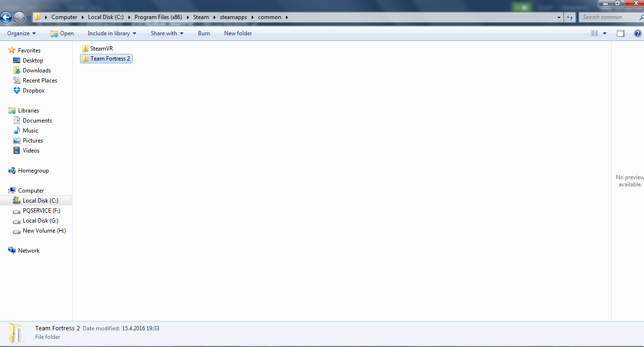Image resolution: width=644 pixels, height=347 pixels.
Task: Click the Burn toolbar button
Action: pyautogui.click(x=204, y=33)
